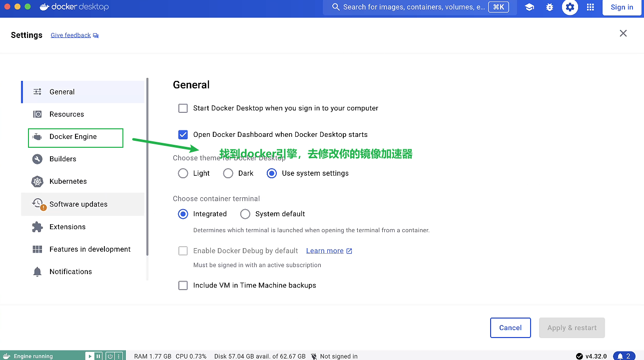The image size is (644, 360).
Task: Click the Kubernetes helm wheel icon
Action: (37, 182)
